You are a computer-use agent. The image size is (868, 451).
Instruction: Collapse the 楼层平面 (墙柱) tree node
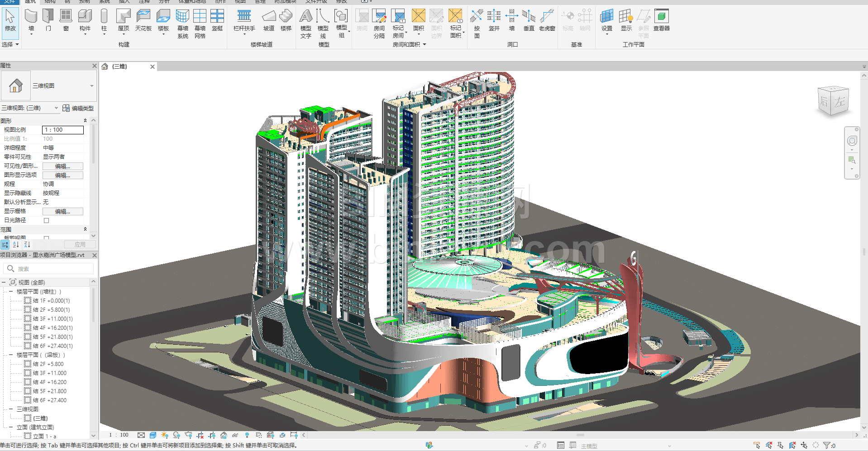[x=11, y=292]
